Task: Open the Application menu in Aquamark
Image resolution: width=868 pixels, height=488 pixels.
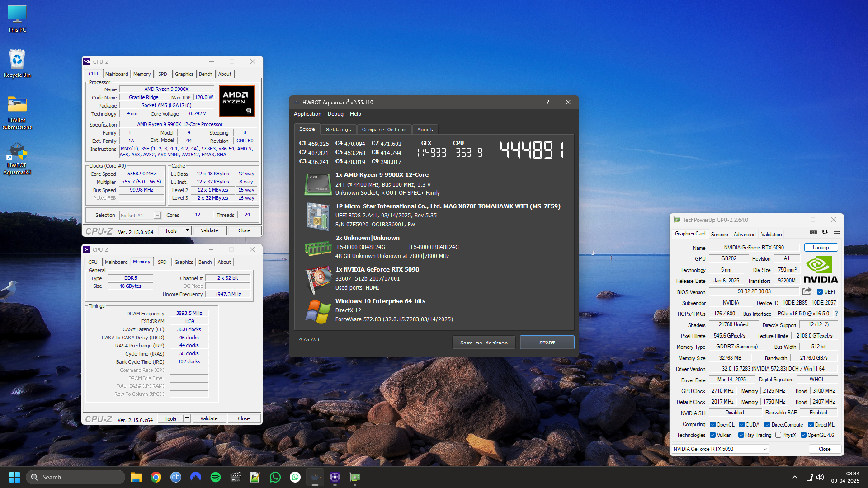Action: point(307,114)
